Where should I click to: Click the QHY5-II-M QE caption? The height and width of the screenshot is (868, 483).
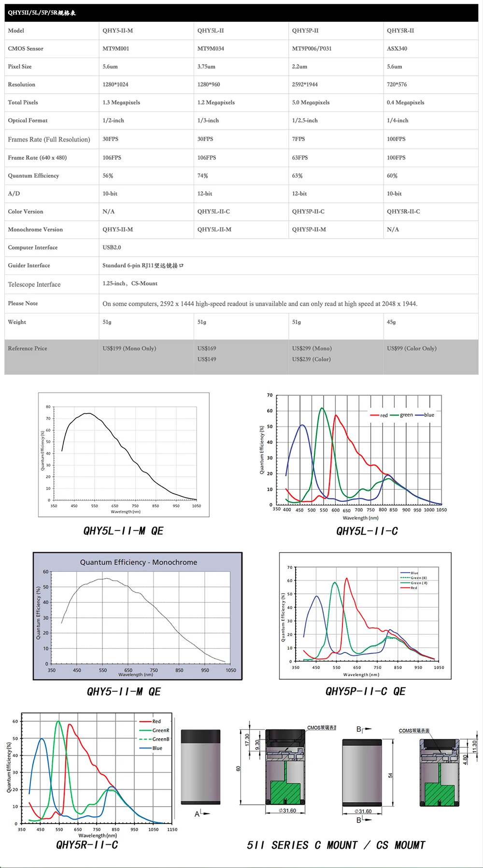124,692
